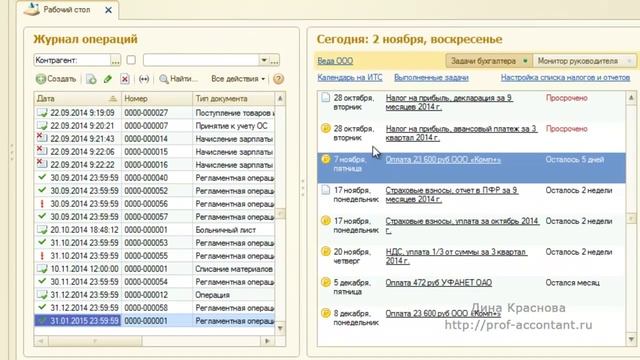Sort by the Тип документа column header
640x360 pixels.
234,99
